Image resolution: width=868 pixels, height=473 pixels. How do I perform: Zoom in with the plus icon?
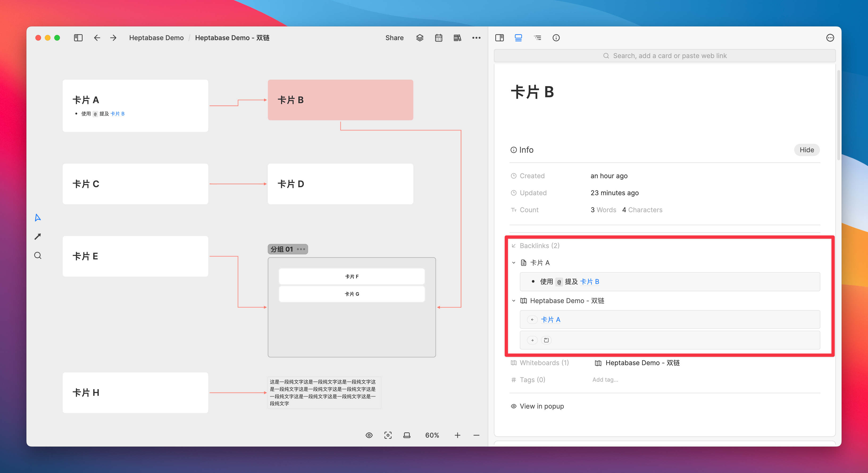pos(457,435)
